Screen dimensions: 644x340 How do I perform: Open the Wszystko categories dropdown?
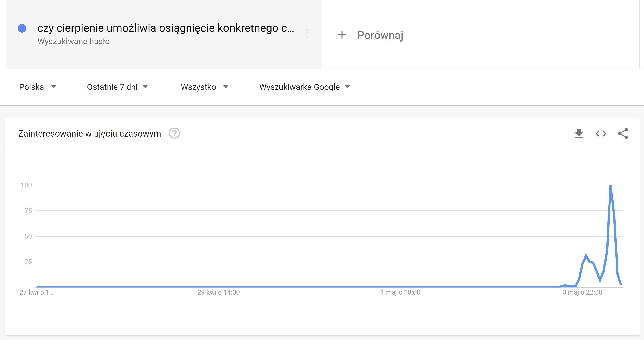pos(205,87)
